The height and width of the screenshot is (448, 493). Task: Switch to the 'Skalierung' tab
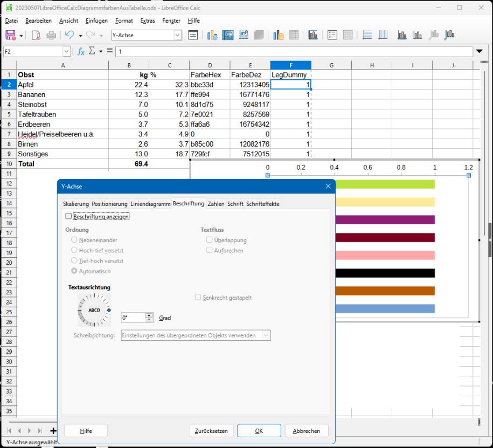point(76,204)
